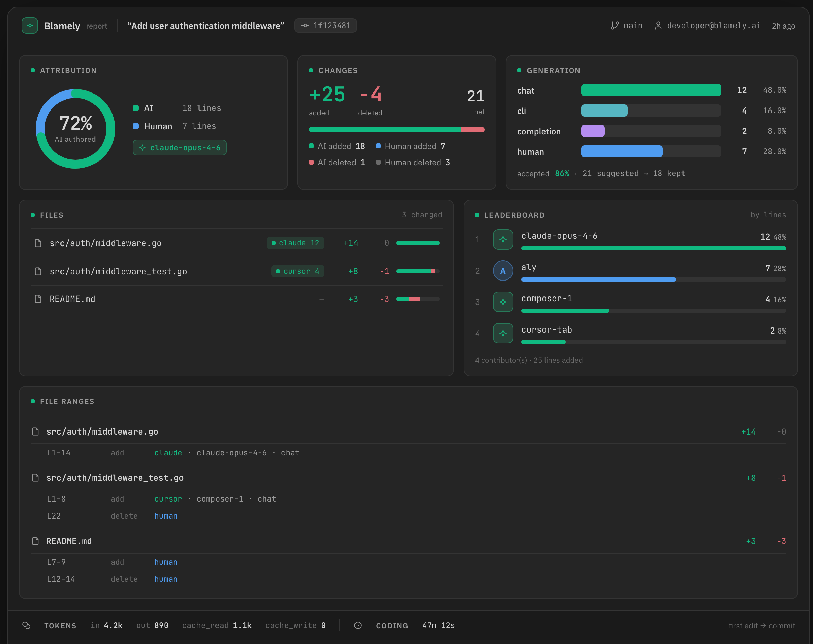
Task: Click the Human added 7 legend entry
Action: [411, 146]
